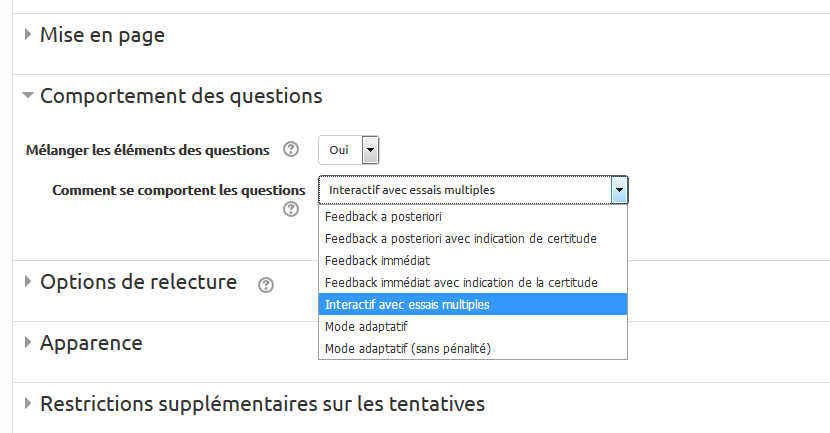Pick Mode adaptatif from the list
Viewport: 830px width, 433px height.
366,326
